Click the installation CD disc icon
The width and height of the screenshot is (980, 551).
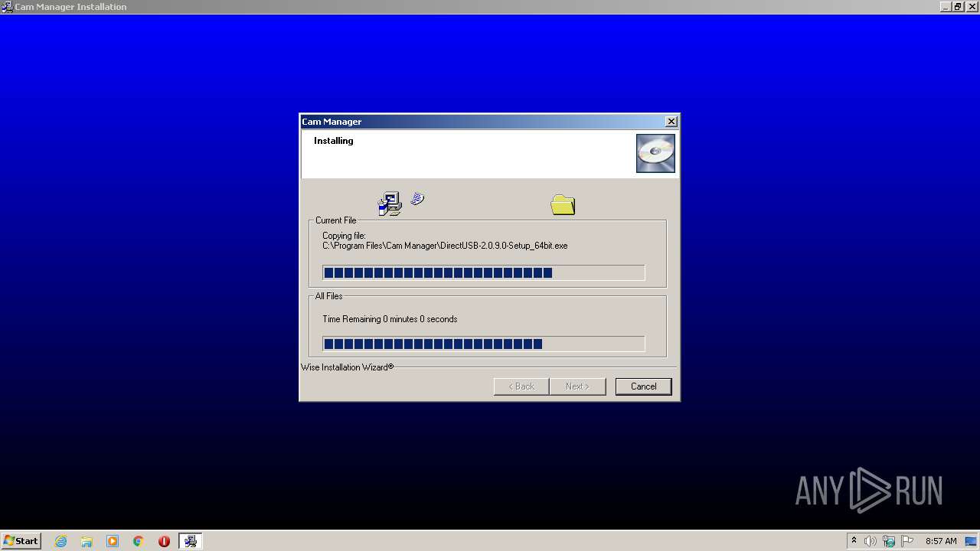coord(655,153)
